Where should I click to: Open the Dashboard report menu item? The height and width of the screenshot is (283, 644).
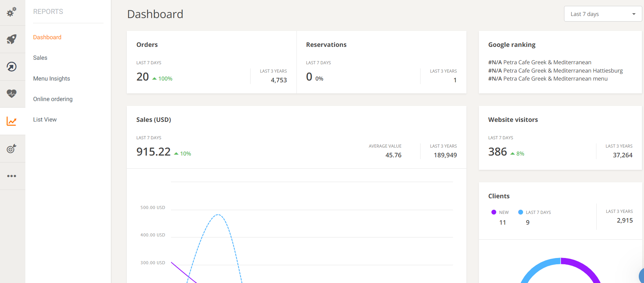[x=47, y=37]
